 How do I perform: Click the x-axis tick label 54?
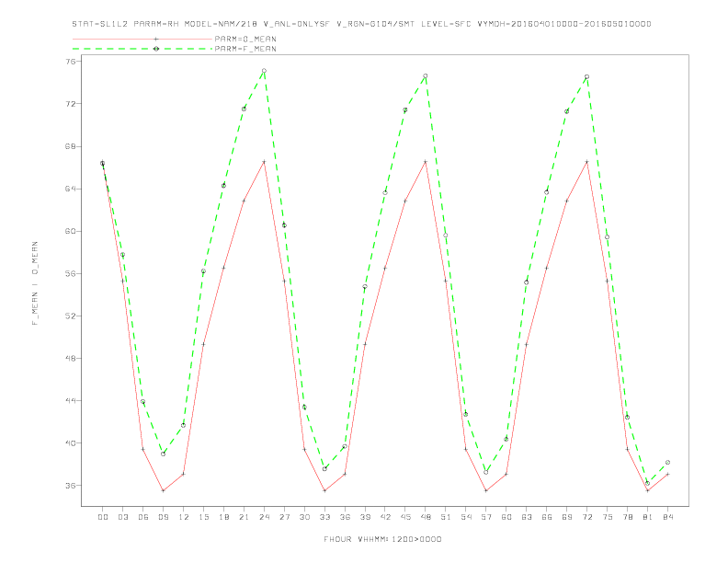(x=466, y=517)
